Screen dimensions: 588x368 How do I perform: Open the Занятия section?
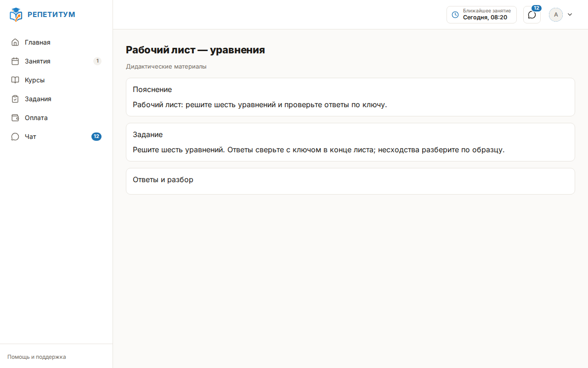tap(56, 61)
